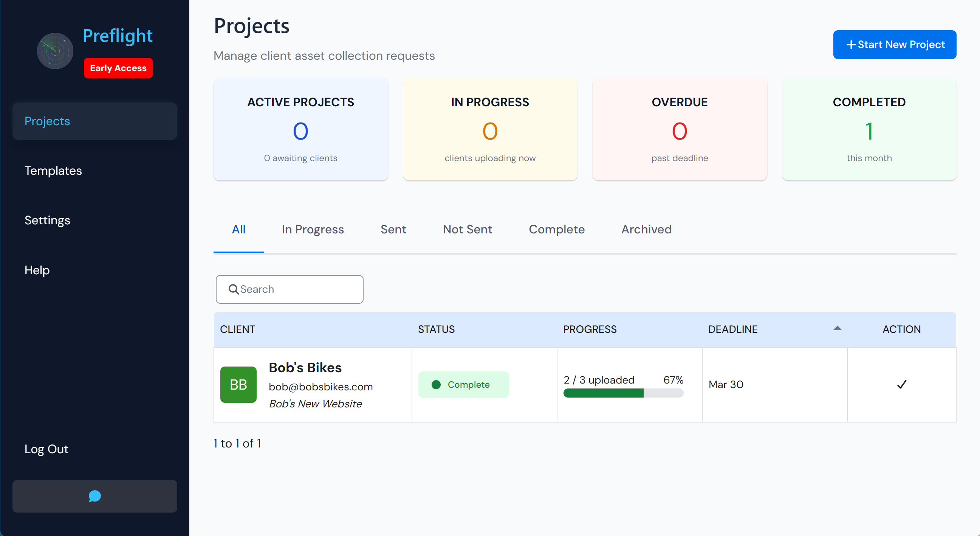Click the green dot in the Complete badge
980x536 pixels.
(x=436, y=384)
